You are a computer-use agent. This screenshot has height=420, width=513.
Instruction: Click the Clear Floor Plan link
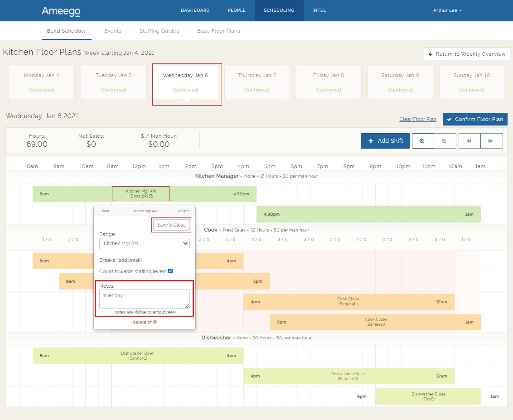point(418,119)
